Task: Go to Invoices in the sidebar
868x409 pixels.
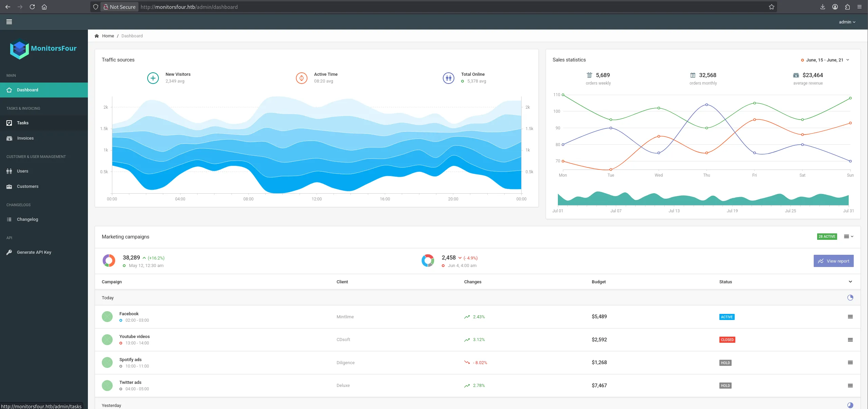Action: (x=25, y=138)
